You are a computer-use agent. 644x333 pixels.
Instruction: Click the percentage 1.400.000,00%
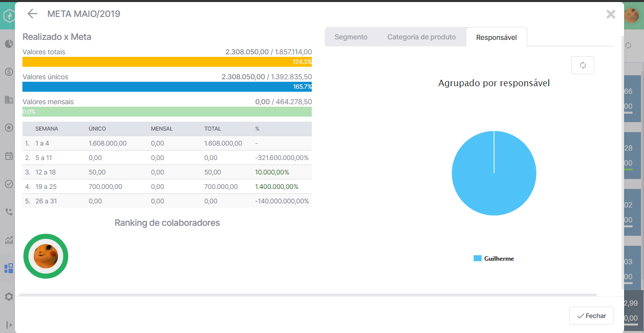[277, 186]
